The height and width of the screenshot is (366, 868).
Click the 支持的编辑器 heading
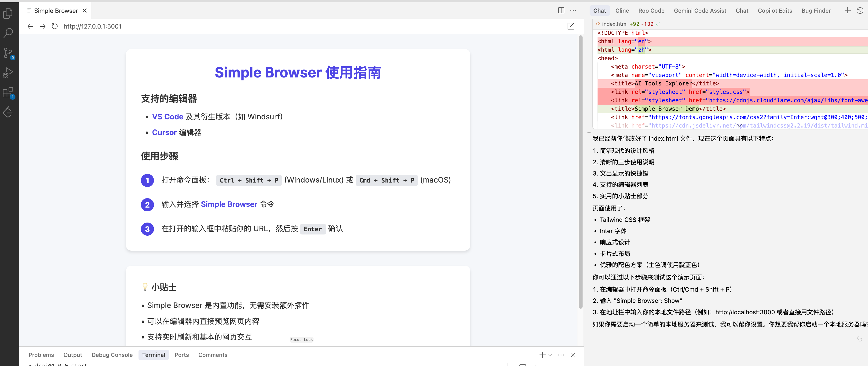click(169, 99)
